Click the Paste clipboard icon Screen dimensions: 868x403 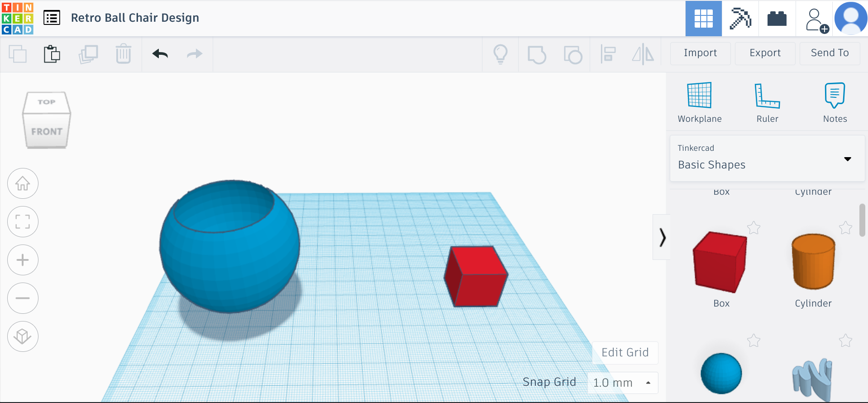52,54
